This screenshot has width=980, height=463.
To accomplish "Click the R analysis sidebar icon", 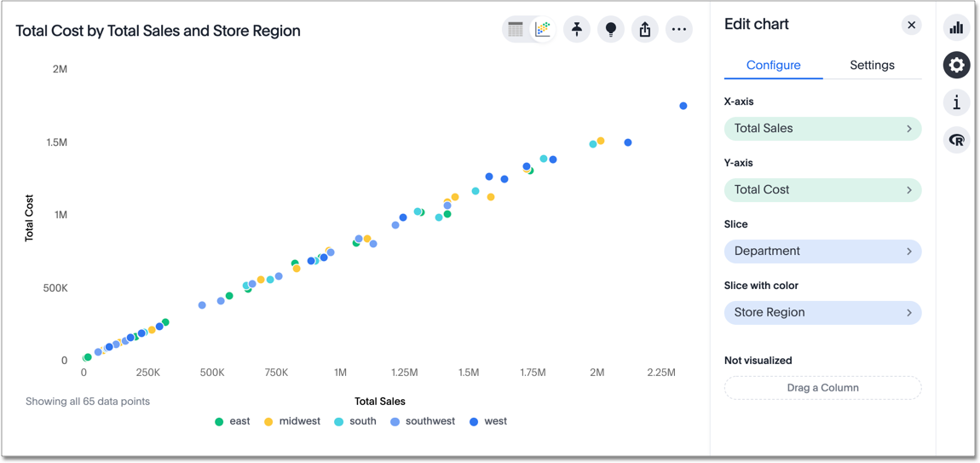I will click(x=956, y=141).
